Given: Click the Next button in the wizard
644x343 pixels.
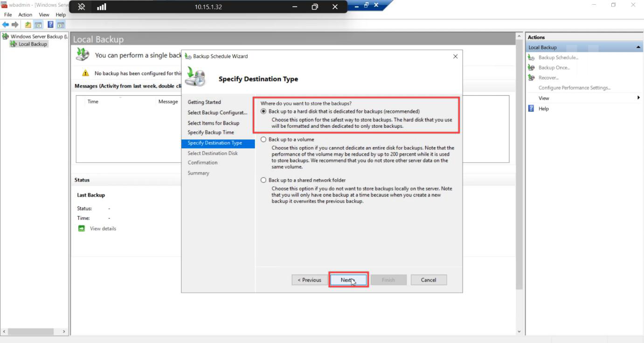Looking at the screenshot, I should (x=348, y=280).
